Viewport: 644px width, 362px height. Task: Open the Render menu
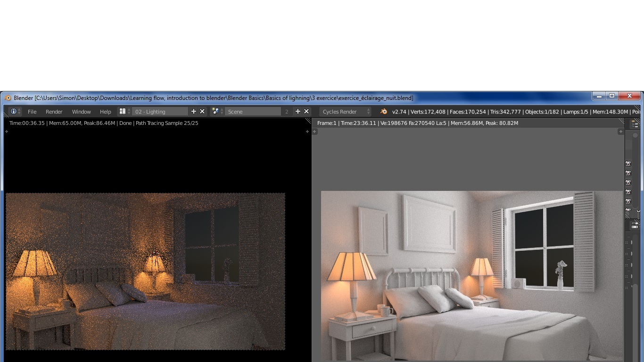click(54, 111)
